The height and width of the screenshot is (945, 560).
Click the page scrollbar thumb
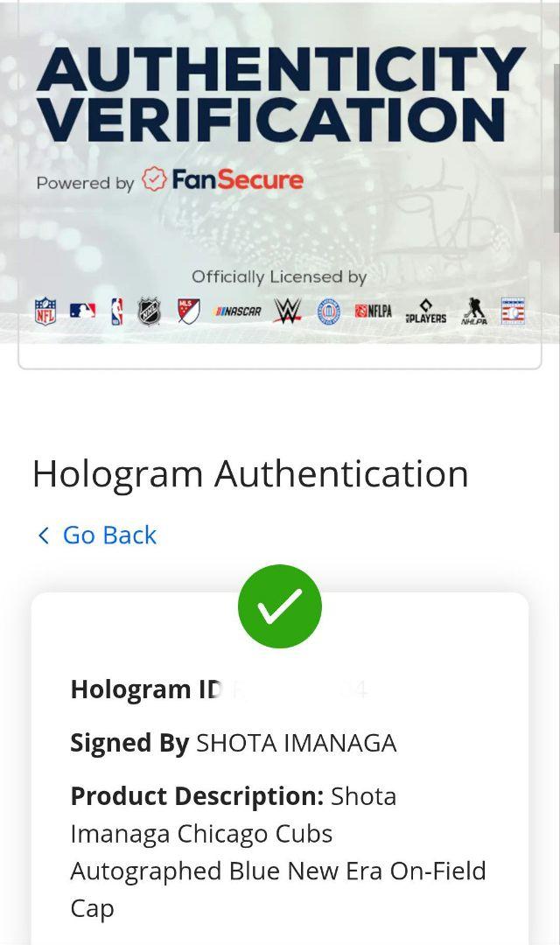pyautogui.click(x=556, y=146)
